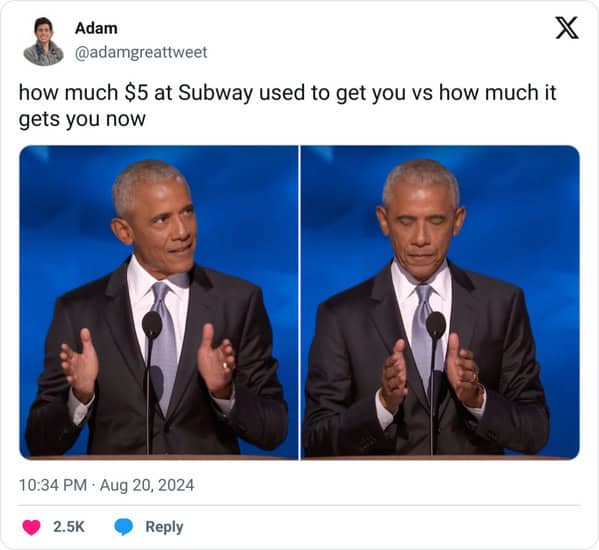
Task: Open Adam's profile avatar picture
Action: pos(44,41)
